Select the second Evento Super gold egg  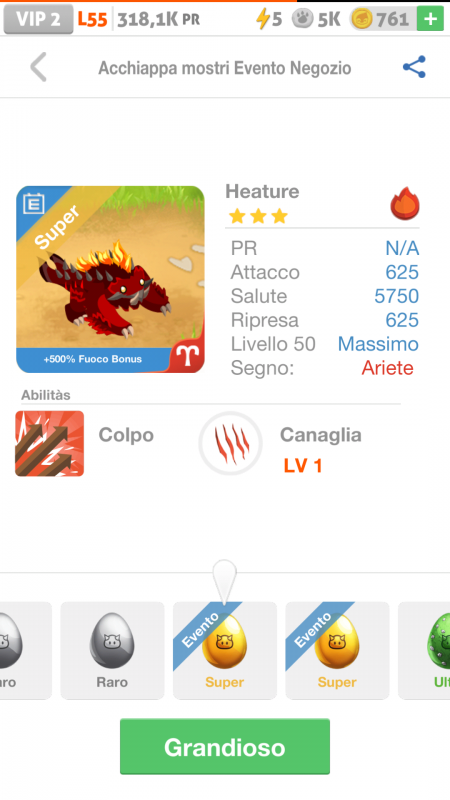[337, 650]
